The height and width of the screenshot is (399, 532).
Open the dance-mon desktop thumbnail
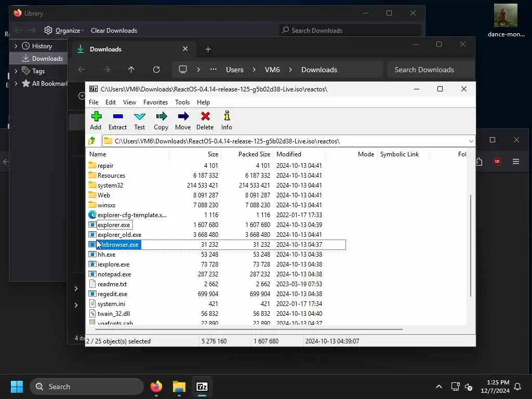click(506, 20)
